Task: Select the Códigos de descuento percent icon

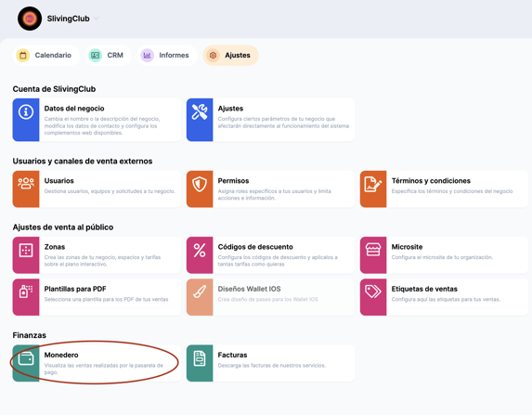Action: click(200, 251)
